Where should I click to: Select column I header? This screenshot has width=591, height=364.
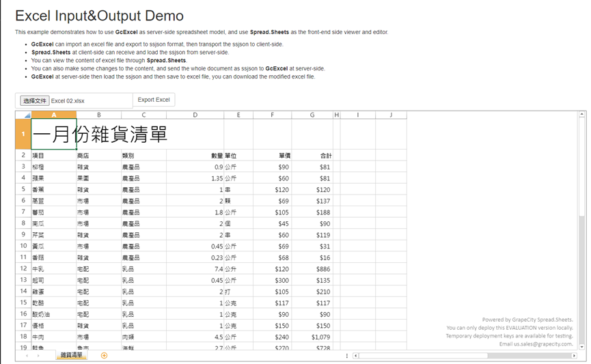coord(358,115)
